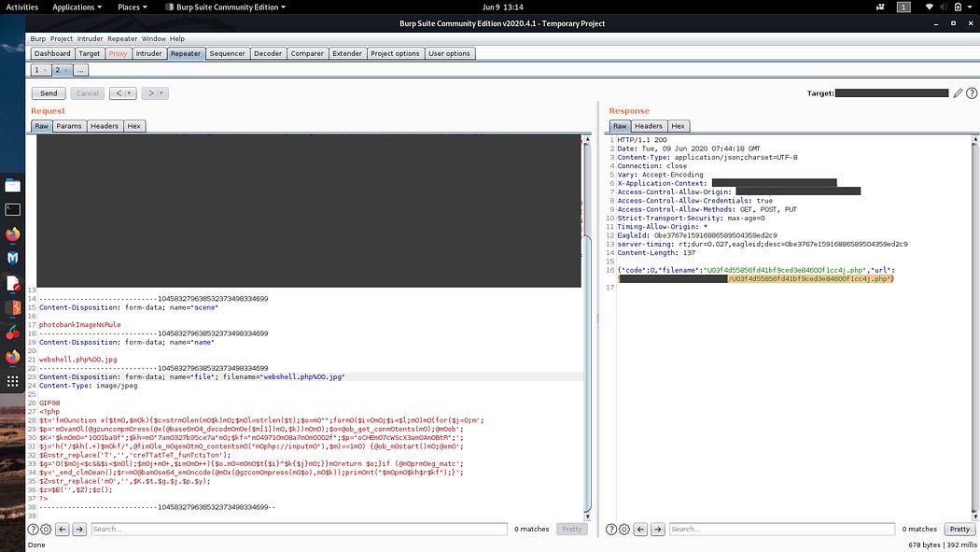Switch to the Intruder tab
The image size is (980, 552).
point(148,54)
